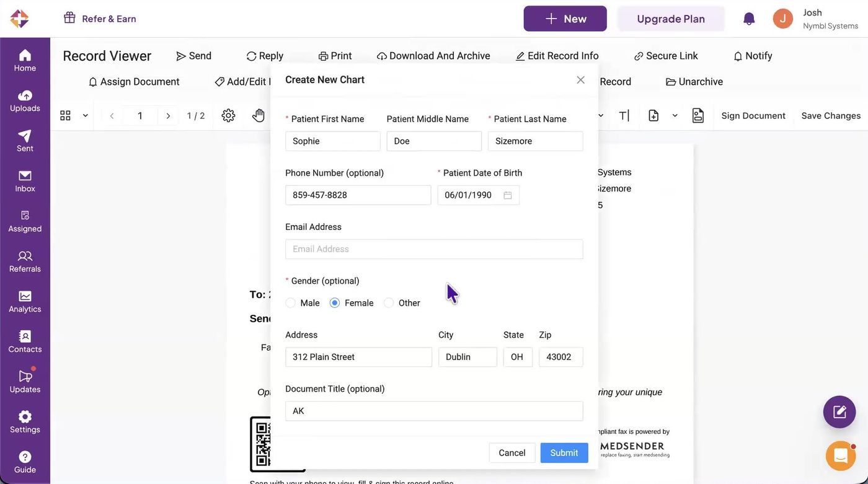The image size is (868, 484).
Task: Open the date of birth calendar picker
Action: tap(508, 195)
